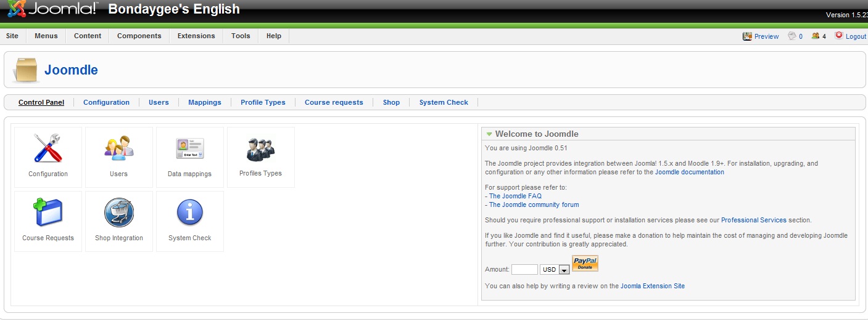Screen dimensions: 868x324
Task: Open the System Check info icon
Action: point(189,213)
